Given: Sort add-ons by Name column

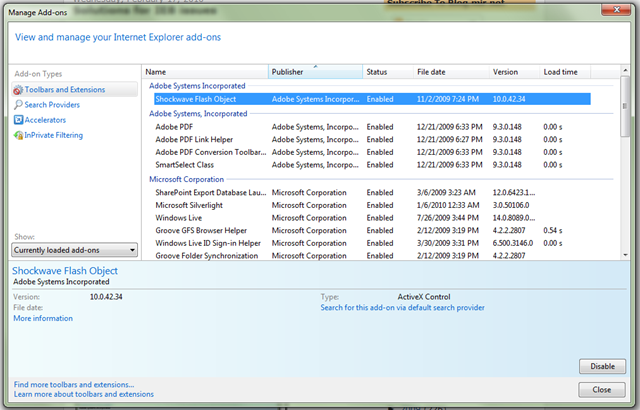Looking at the screenshot, I should (x=205, y=72).
